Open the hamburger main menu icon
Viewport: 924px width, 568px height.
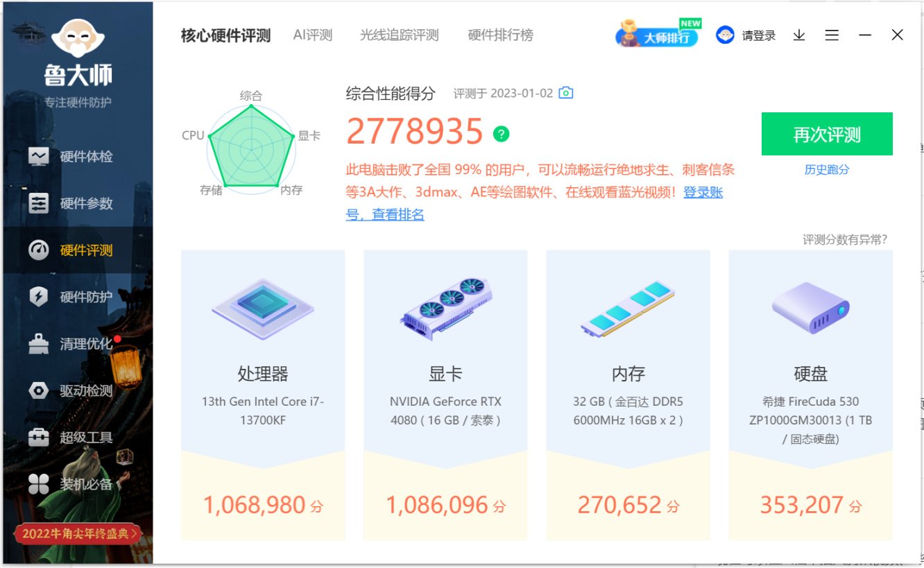pos(832,35)
